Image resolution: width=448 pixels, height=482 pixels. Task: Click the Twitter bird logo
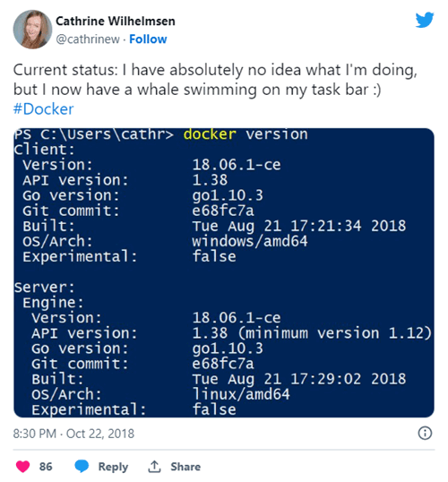pos(425,20)
